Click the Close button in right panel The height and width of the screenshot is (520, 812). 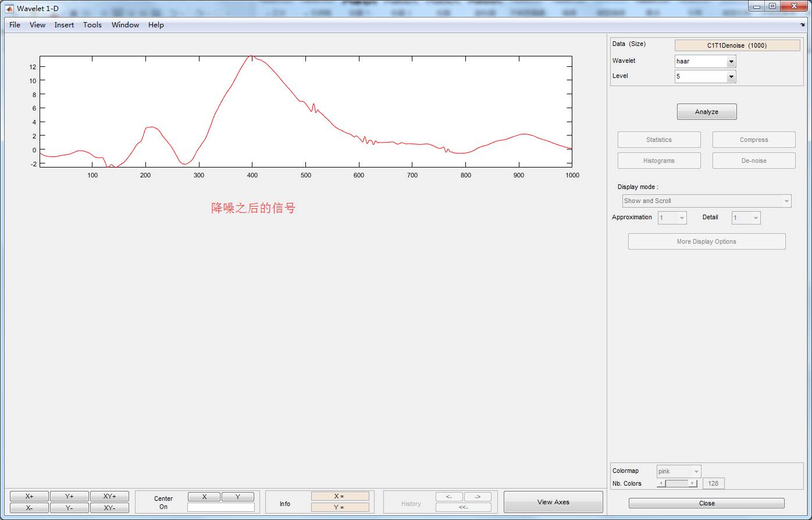(707, 503)
